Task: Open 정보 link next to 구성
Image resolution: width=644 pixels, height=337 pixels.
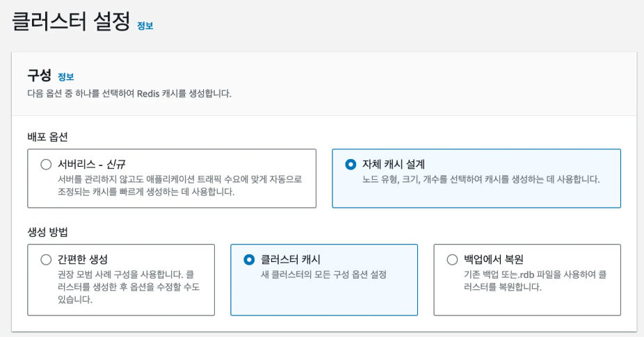Action: pyautogui.click(x=65, y=76)
